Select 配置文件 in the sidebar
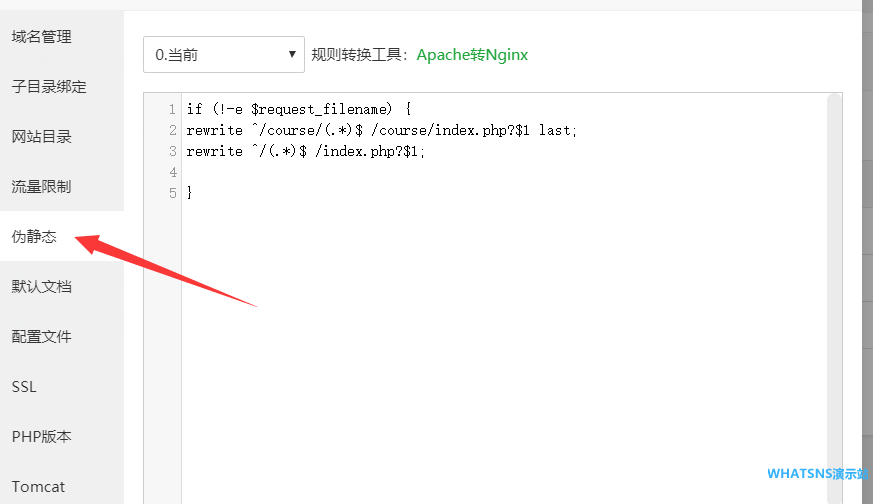 42,337
